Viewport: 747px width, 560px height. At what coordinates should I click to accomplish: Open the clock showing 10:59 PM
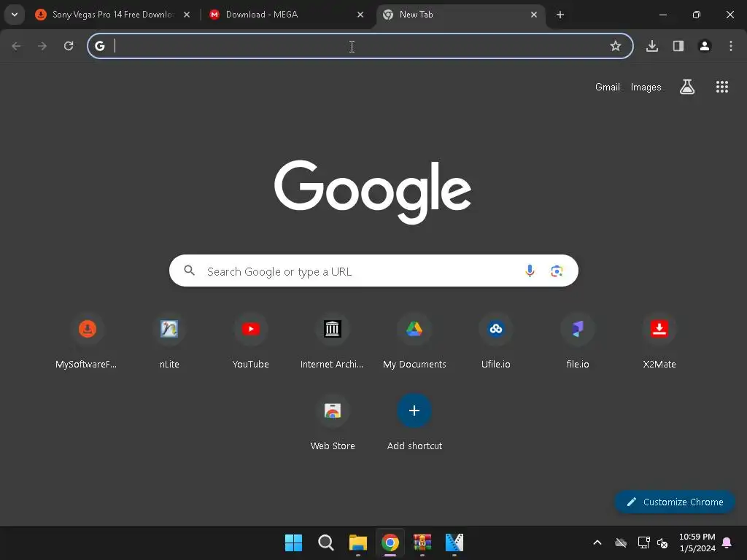697,542
